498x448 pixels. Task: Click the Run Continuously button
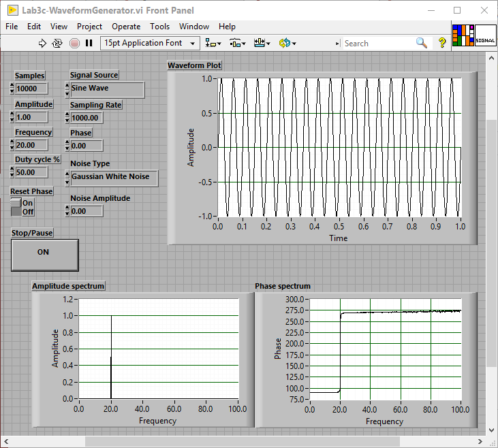pyautogui.click(x=58, y=43)
